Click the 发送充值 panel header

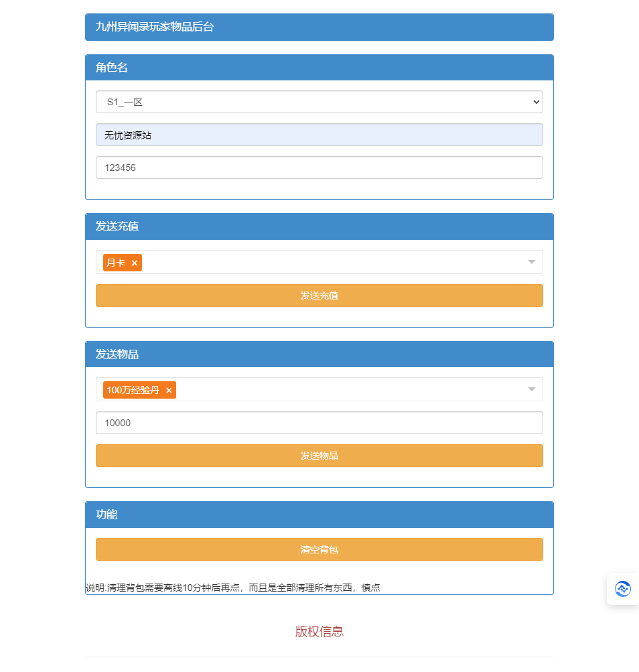[x=319, y=226]
